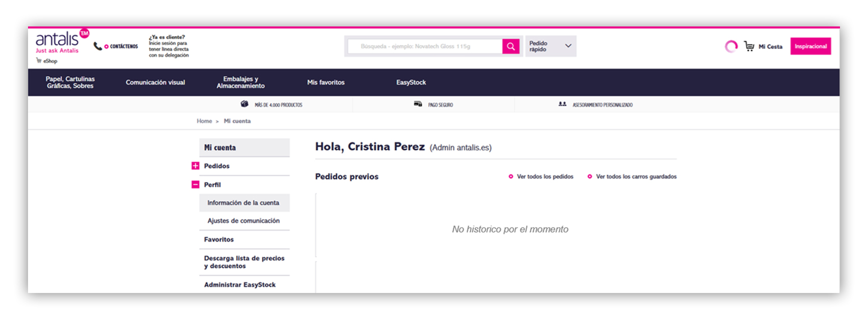
Task: Click Ver todos los pedidos link
Action: coord(545,177)
